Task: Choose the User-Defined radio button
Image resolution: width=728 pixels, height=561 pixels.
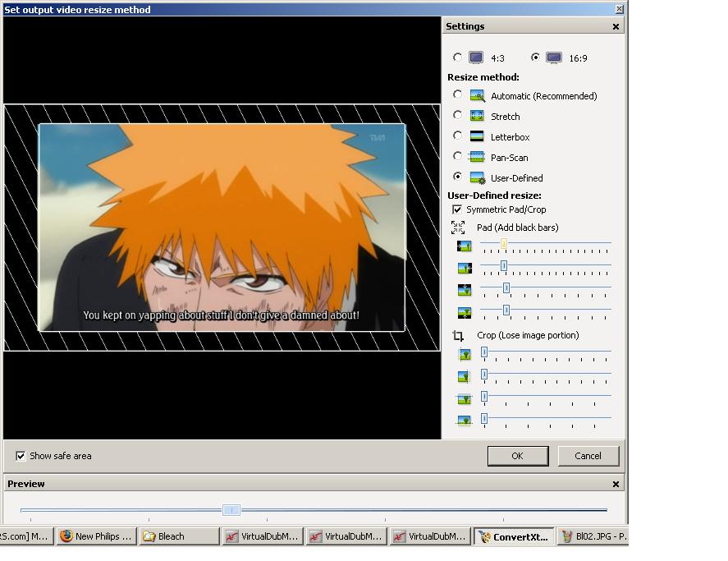Action: (457, 176)
